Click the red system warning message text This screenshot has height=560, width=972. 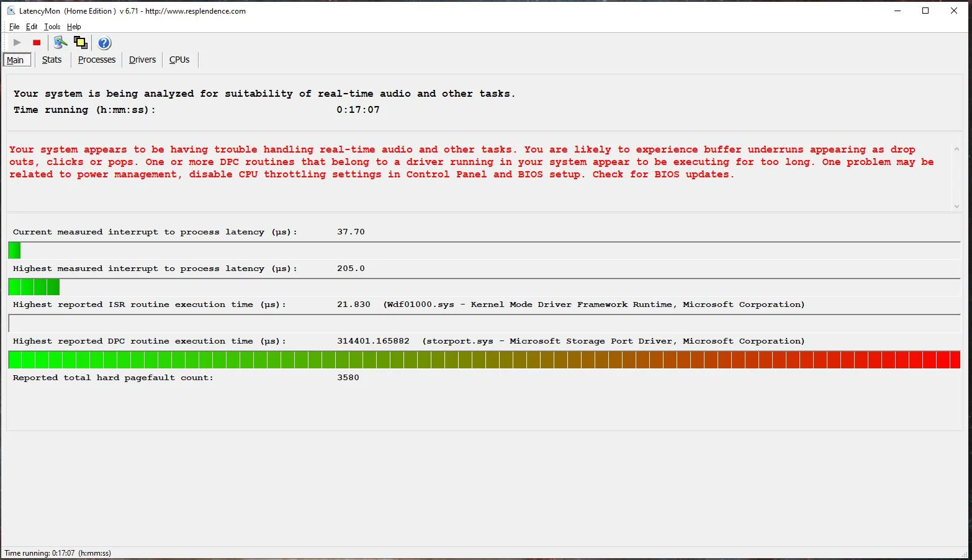(x=471, y=162)
